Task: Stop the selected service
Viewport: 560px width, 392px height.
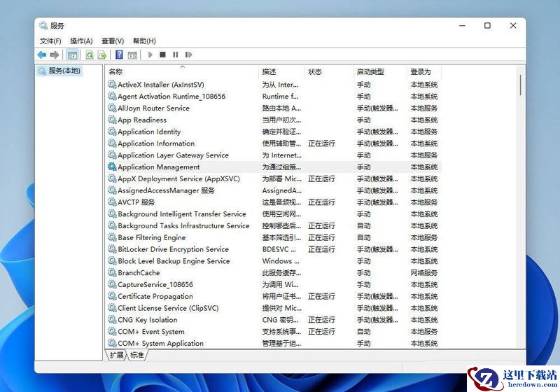Action: tap(162, 55)
